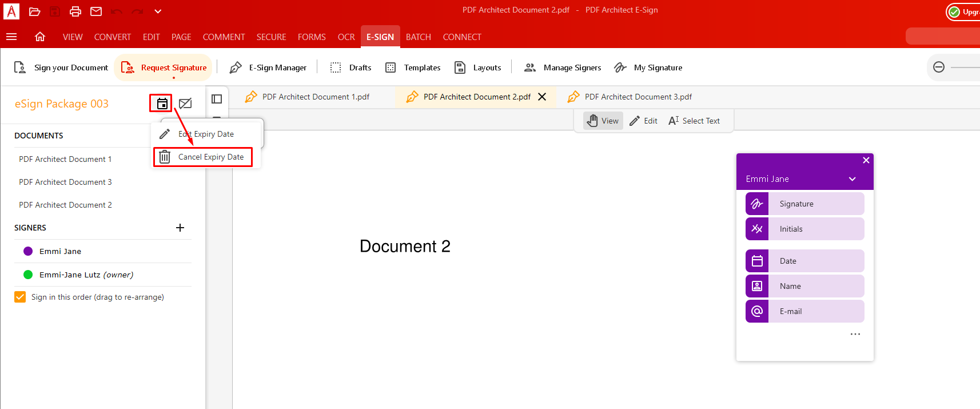
Task: Redo the last action
Action: tap(137, 11)
